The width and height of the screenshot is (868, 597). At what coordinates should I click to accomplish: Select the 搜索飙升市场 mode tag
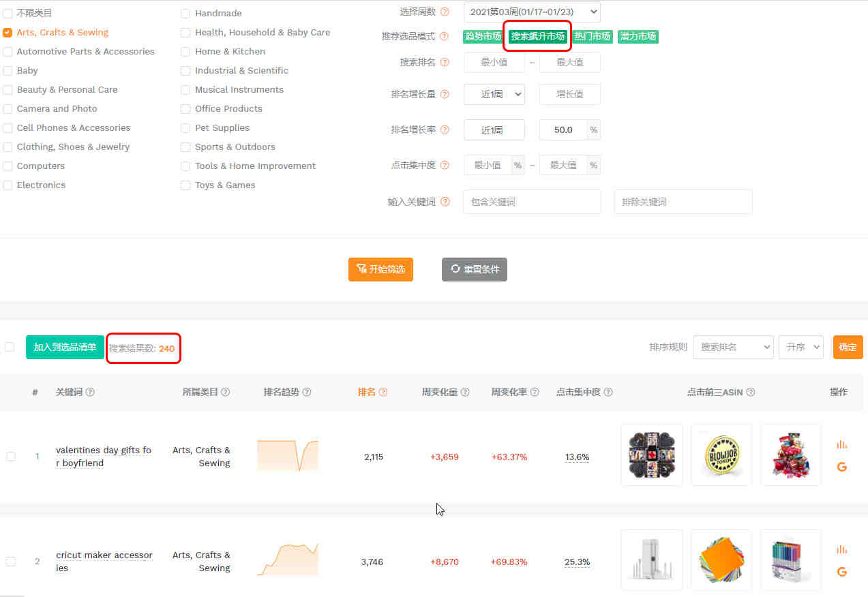pos(538,36)
